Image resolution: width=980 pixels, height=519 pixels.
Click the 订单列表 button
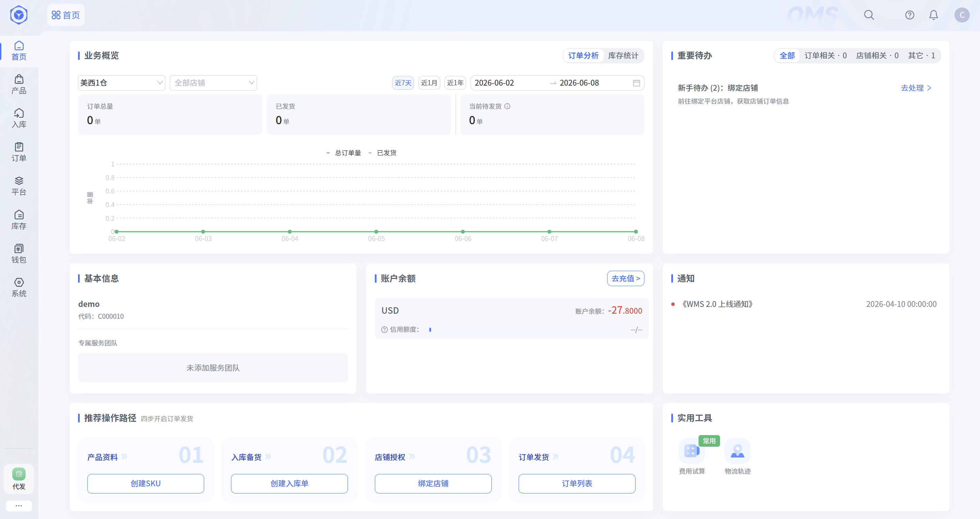[x=577, y=484]
